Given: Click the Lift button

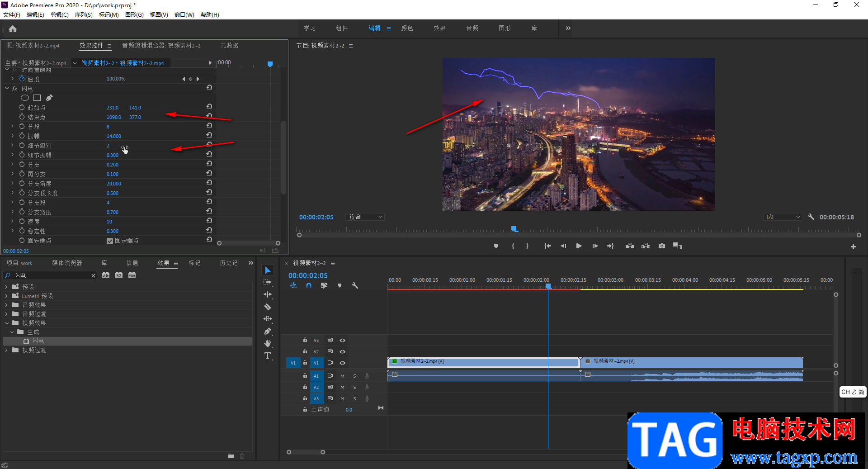Looking at the screenshot, I should pos(630,246).
